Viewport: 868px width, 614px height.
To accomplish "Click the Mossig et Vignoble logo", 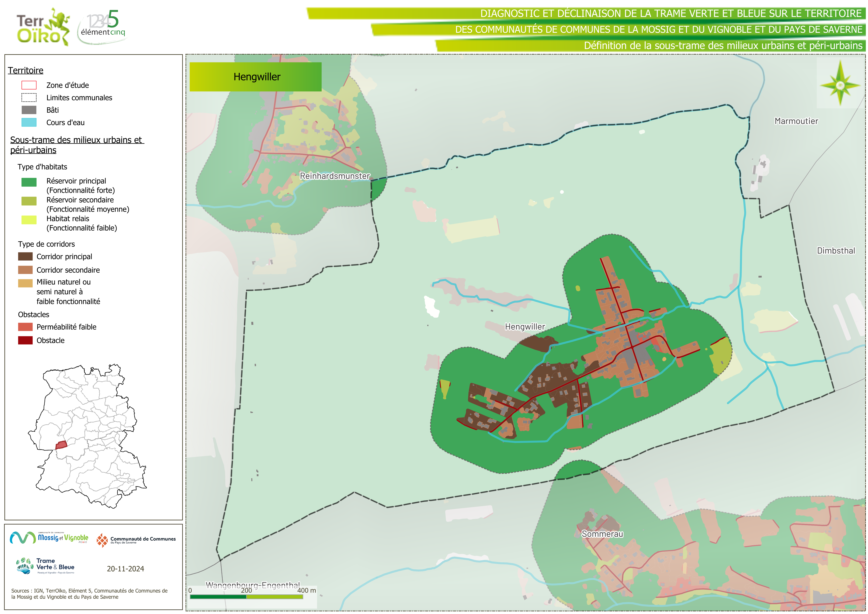I will pos(49,538).
